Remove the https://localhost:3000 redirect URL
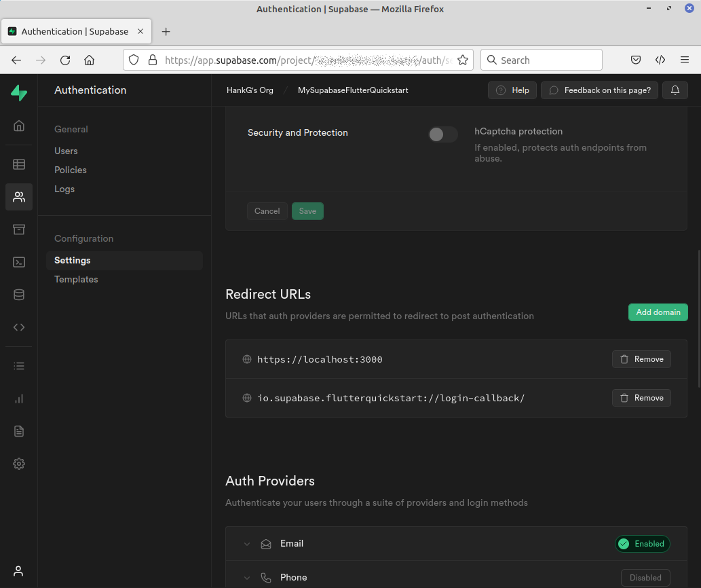701x588 pixels. [x=641, y=359]
